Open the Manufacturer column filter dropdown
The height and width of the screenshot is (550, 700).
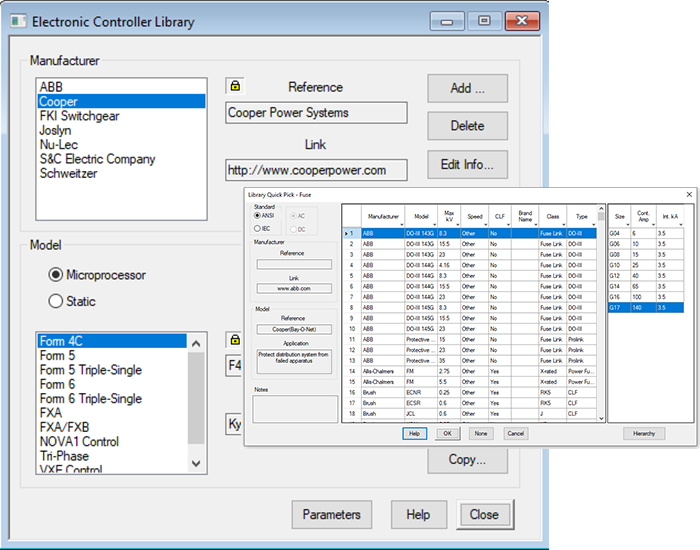(402, 225)
